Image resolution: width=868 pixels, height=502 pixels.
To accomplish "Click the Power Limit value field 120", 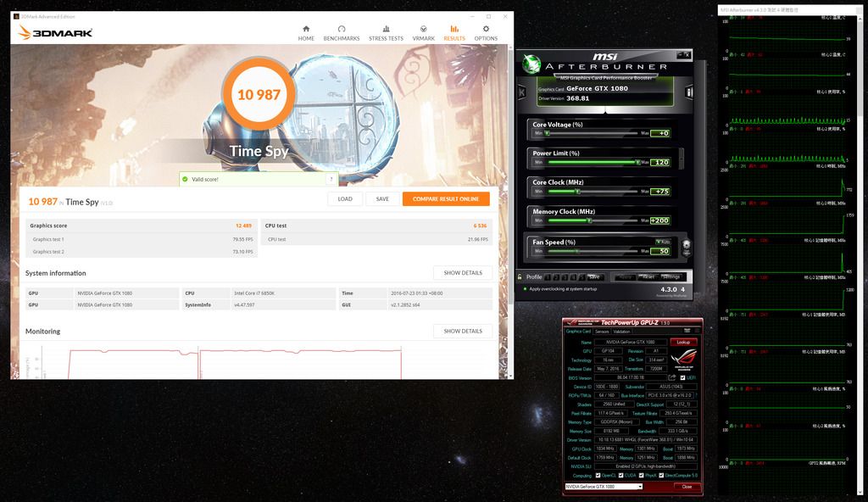I will coord(660,162).
